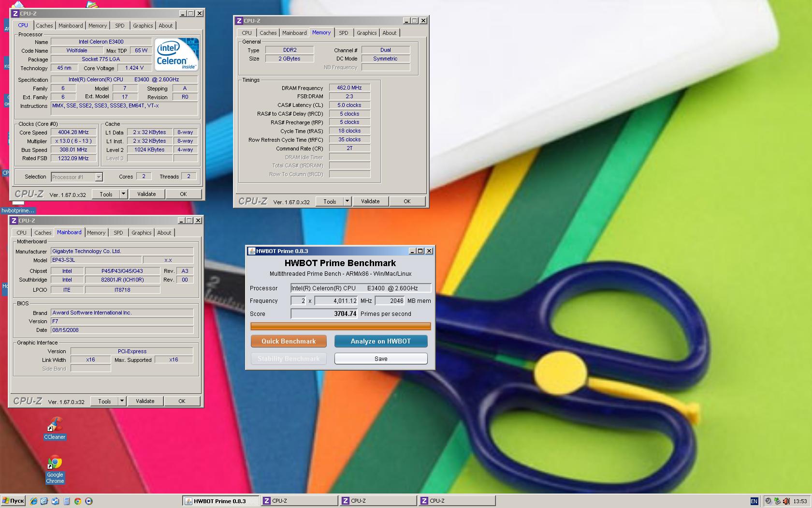
Task: Click the Bus Speed value 308.01 MHz
Action: (73, 149)
